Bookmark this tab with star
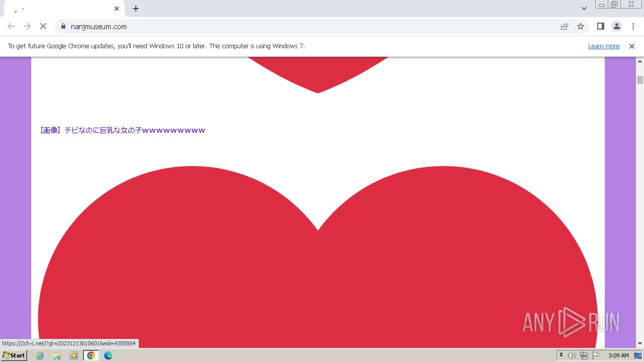This screenshot has height=362, width=644. click(581, 26)
